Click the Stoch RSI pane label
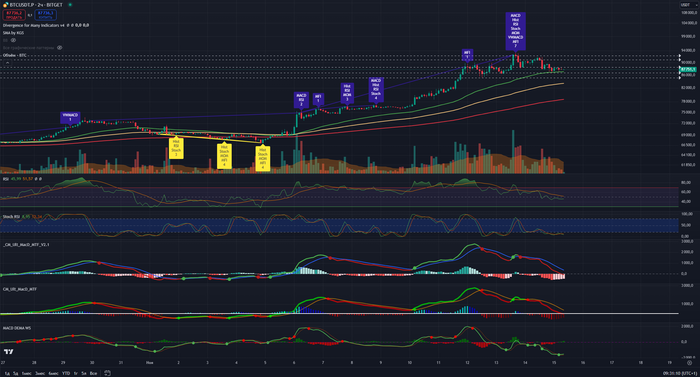This screenshot has height=377, width=700. click(x=11, y=217)
